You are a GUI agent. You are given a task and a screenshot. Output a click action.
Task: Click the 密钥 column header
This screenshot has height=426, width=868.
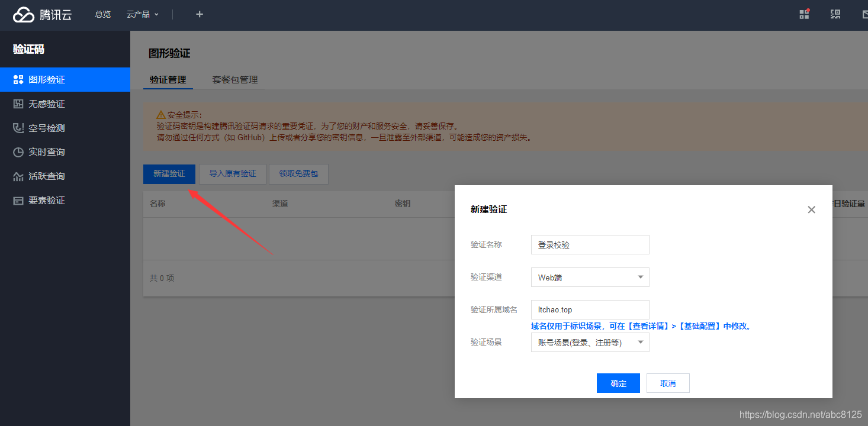point(403,204)
